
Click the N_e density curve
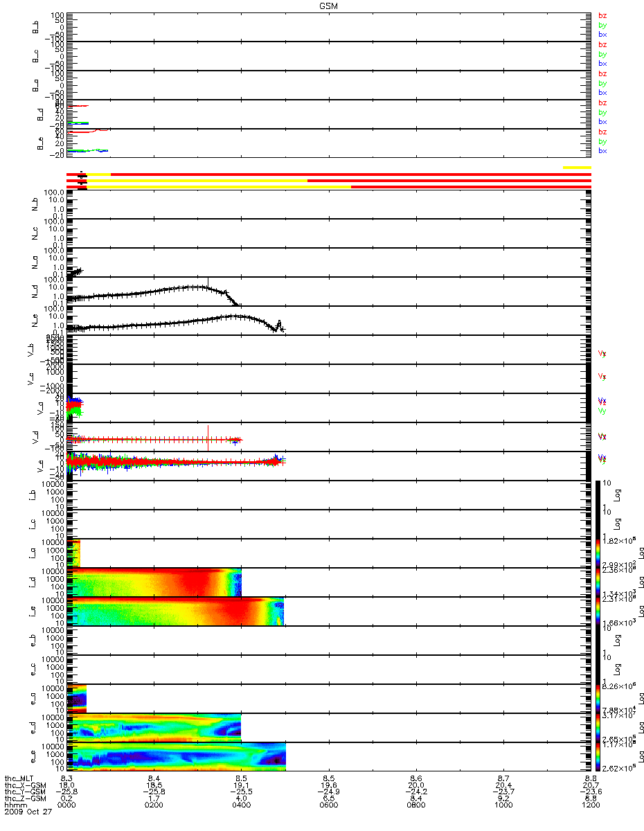pyautogui.click(x=176, y=323)
